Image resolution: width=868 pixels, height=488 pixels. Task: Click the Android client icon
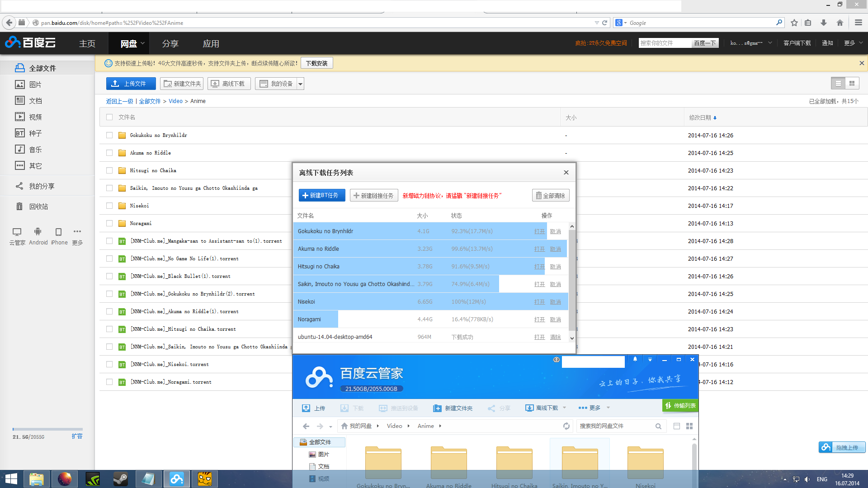38,237
